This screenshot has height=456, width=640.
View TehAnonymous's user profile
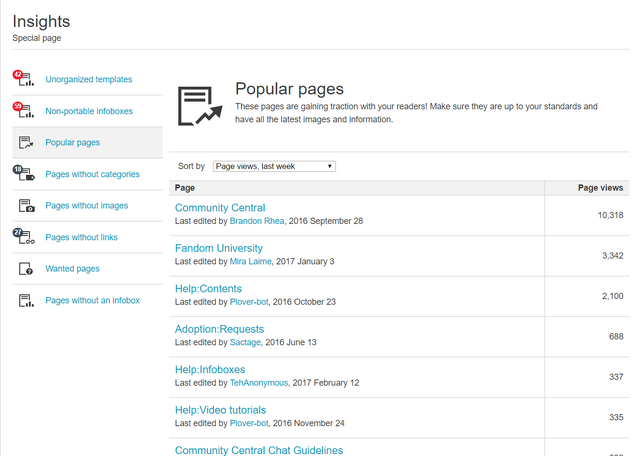(259, 383)
